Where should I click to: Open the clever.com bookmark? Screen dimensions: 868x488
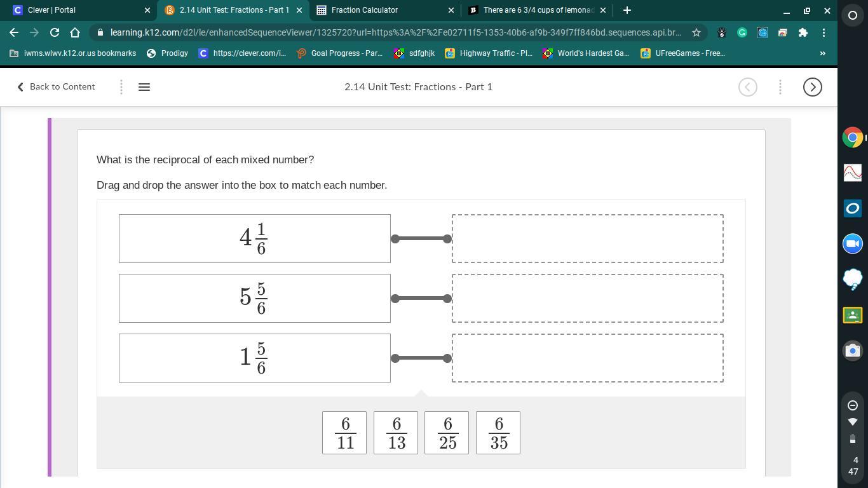(x=242, y=53)
